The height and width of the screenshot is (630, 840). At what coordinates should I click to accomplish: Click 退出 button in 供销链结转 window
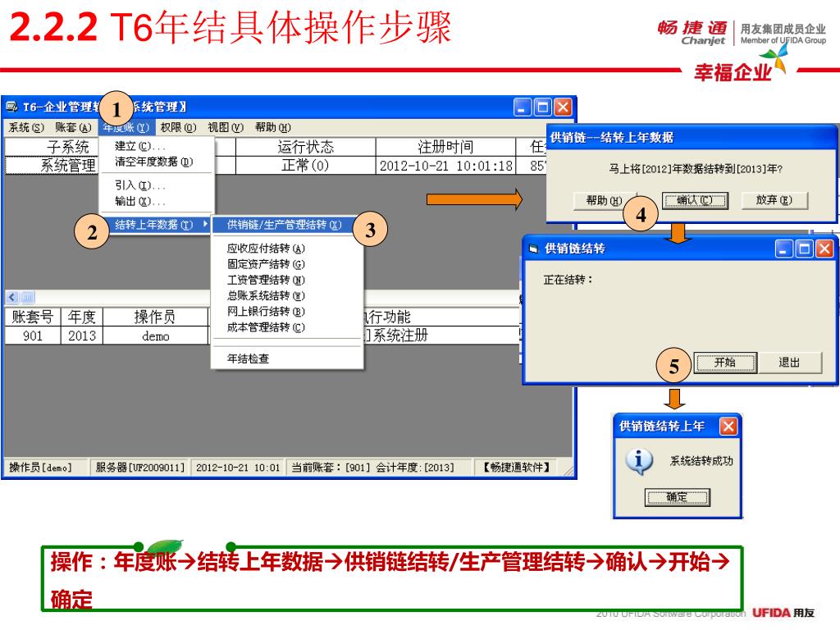(790, 363)
